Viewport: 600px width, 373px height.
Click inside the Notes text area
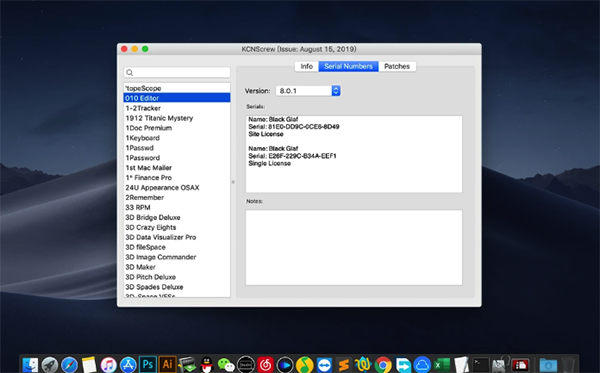(x=354, y=248)
